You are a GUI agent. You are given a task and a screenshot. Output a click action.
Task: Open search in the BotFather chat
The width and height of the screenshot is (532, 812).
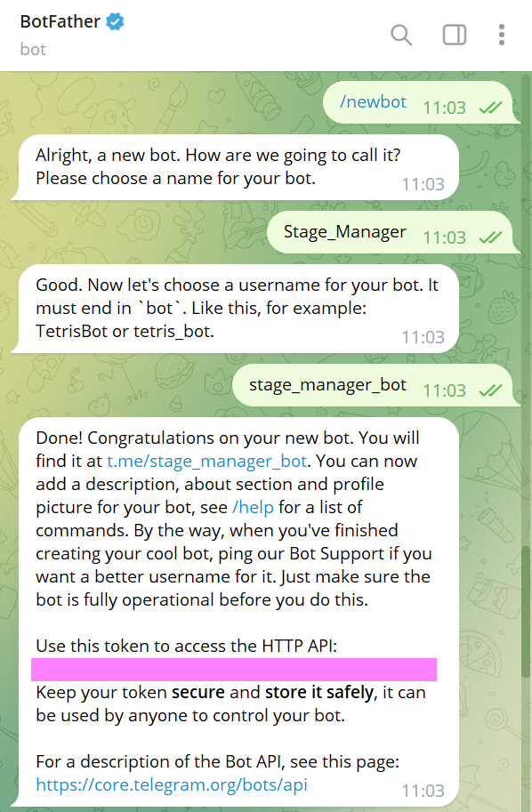pos(401,36)
